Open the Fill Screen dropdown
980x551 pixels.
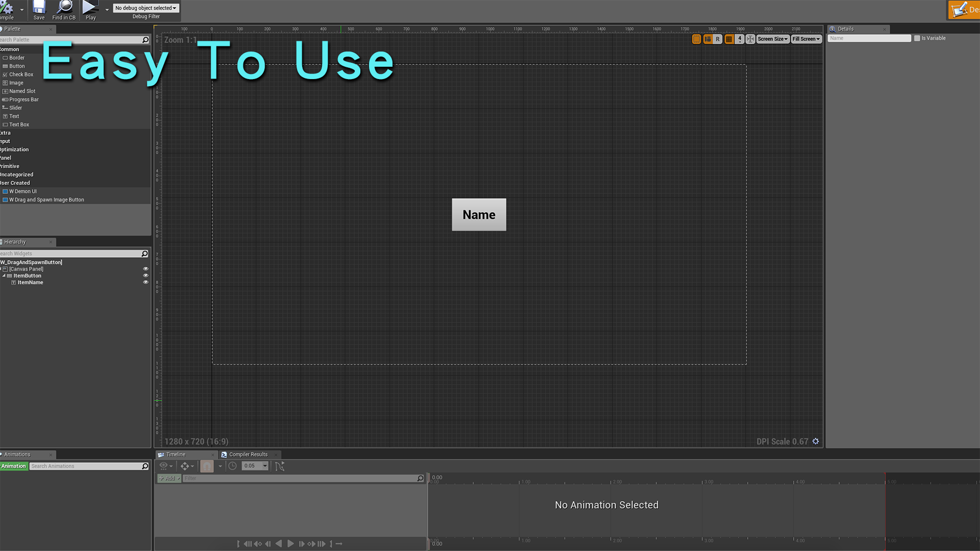pyautogui.click(x=806, y=39)
